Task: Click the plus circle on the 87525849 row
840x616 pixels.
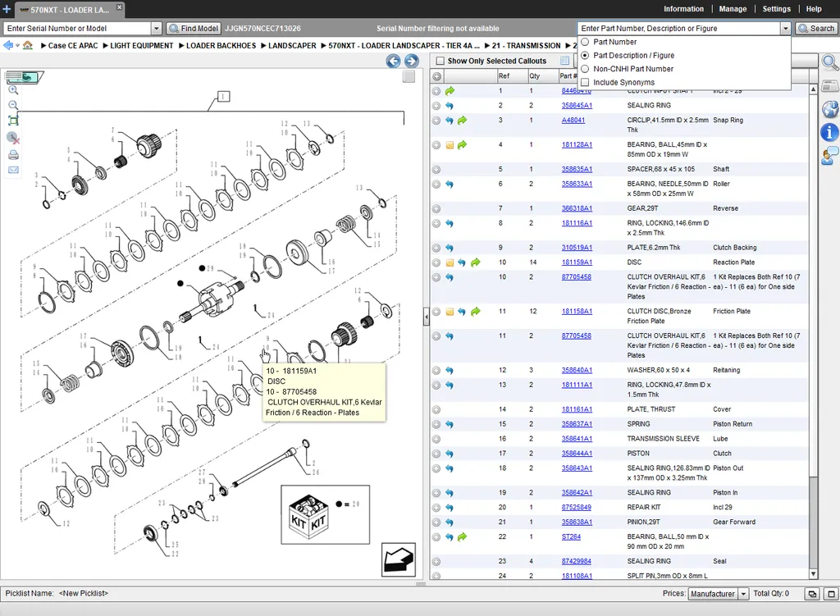Action: click(436, 508)
